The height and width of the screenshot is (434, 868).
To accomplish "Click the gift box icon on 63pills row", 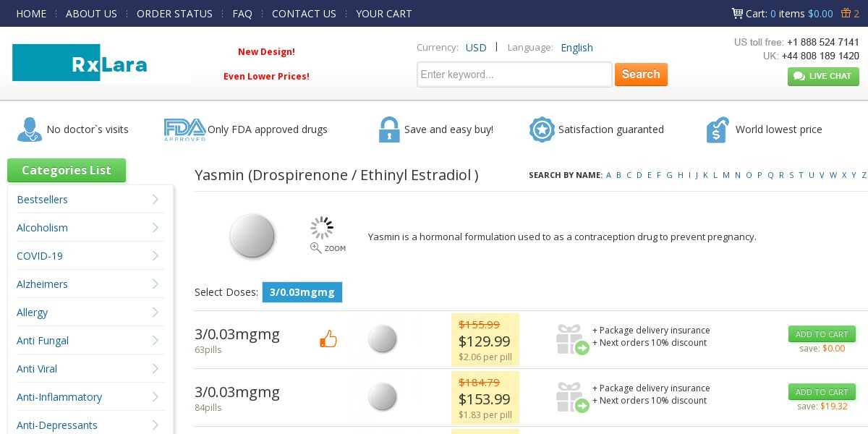I will click(x=572, y=339).
